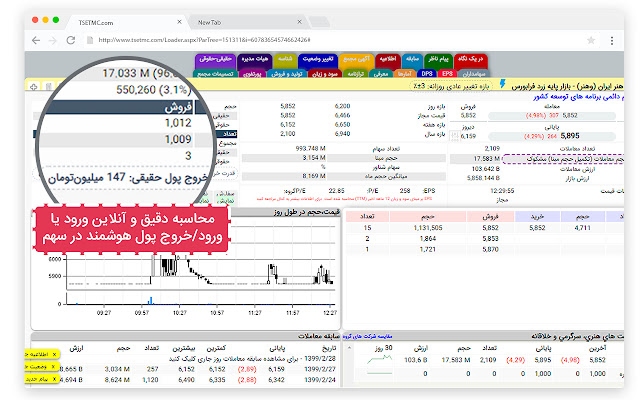Open the هیات مدیره tab

pyautogui.click(x=255, y=59)
